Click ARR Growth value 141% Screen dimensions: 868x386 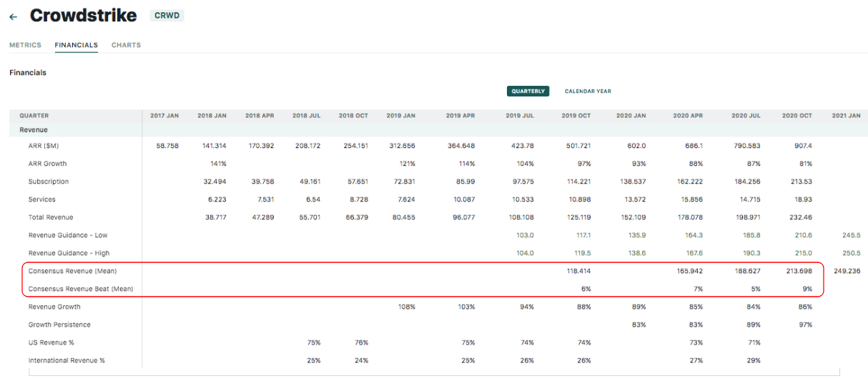point(217,164)
